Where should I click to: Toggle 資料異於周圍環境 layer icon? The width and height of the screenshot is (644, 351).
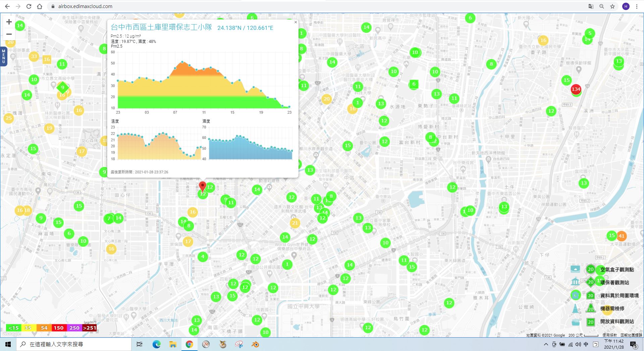coord(576,295)
